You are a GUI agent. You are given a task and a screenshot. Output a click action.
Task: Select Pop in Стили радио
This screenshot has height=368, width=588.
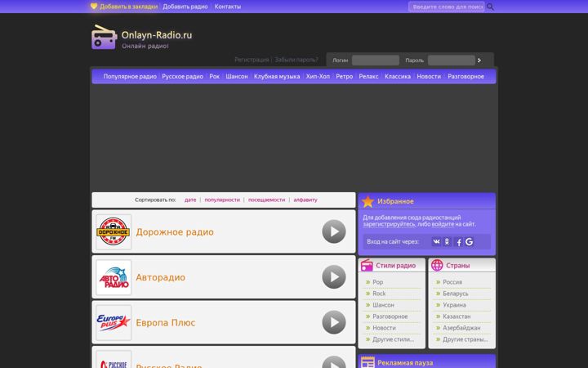point(377,282)
